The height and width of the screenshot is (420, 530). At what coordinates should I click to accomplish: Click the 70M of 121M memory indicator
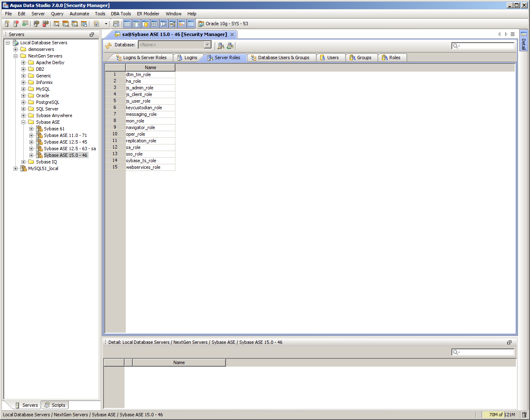(x=502, y=415)
